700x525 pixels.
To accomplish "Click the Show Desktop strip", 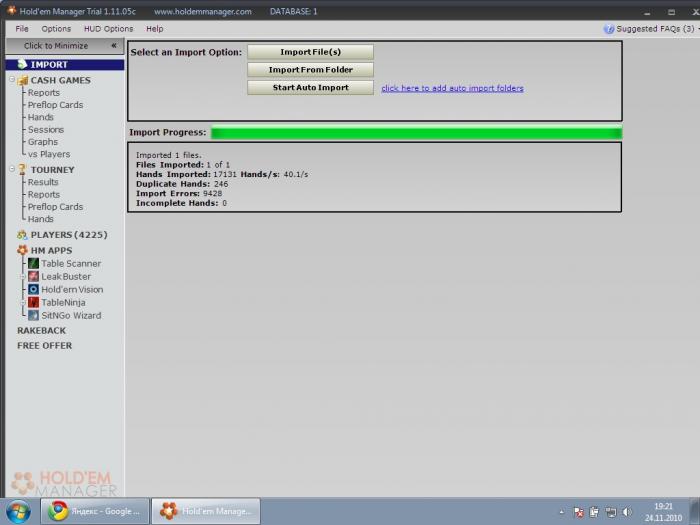I will coord(695,512).
